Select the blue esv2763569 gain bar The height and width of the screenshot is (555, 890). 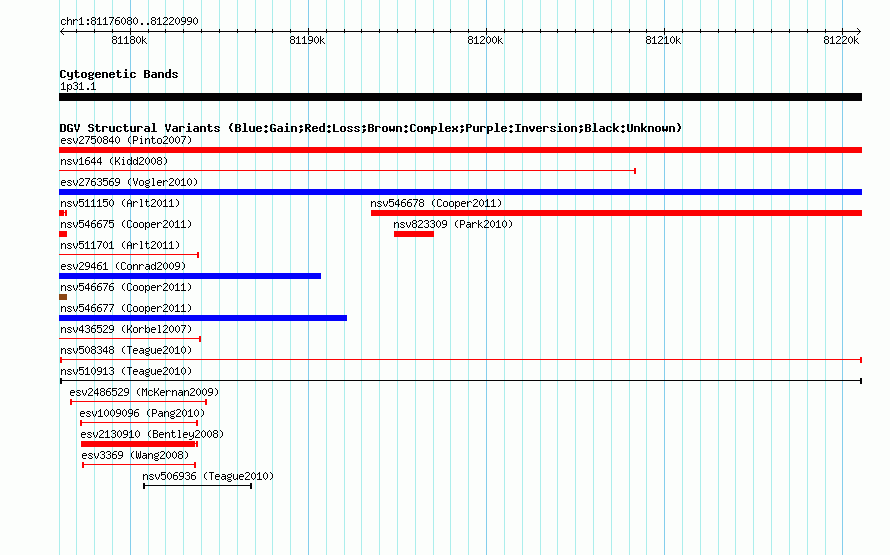[460, 192]
